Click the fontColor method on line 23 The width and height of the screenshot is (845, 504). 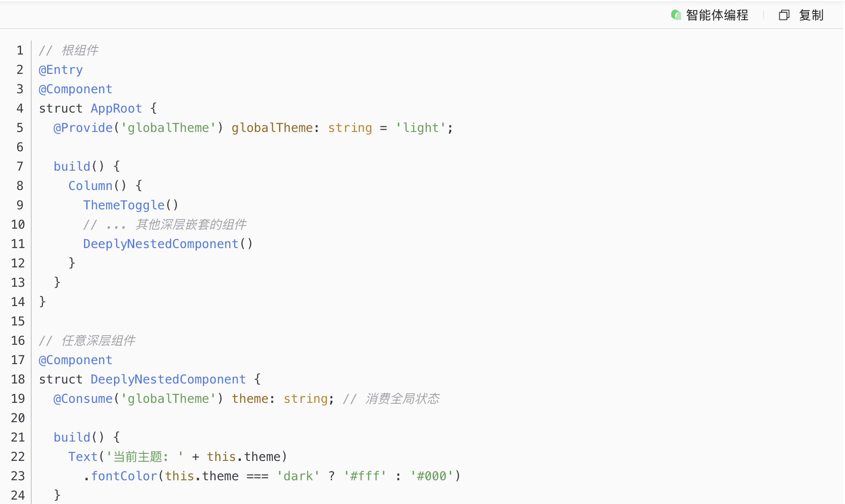124,476
